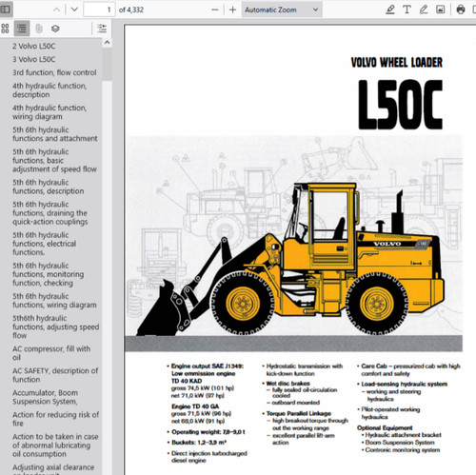Open '5th6th hydraulic functions, adjusting speed flow'
Image resolution: width=476 pixels, height=475 pixels.
click(x=56, y=327)
